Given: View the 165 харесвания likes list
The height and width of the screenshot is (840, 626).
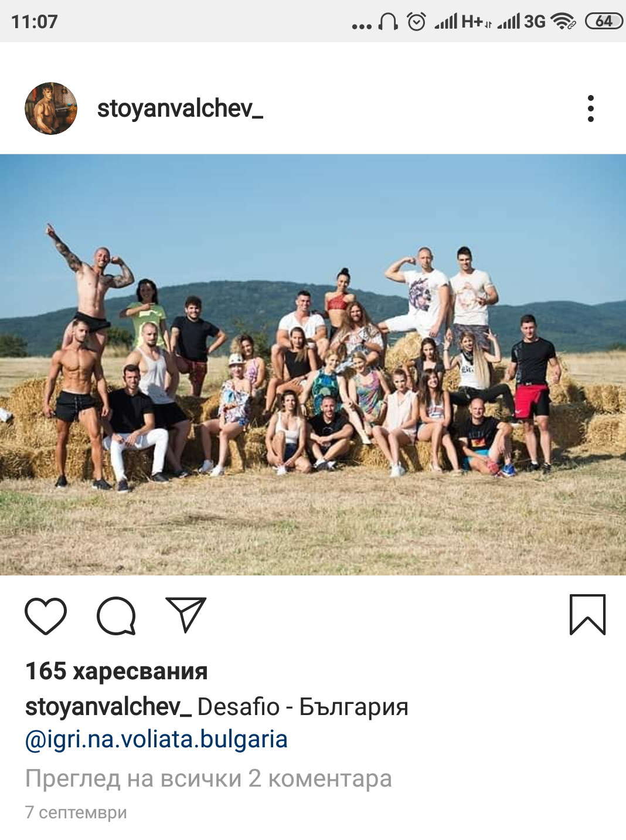Looking at the screenshot, I should point(117,671).
